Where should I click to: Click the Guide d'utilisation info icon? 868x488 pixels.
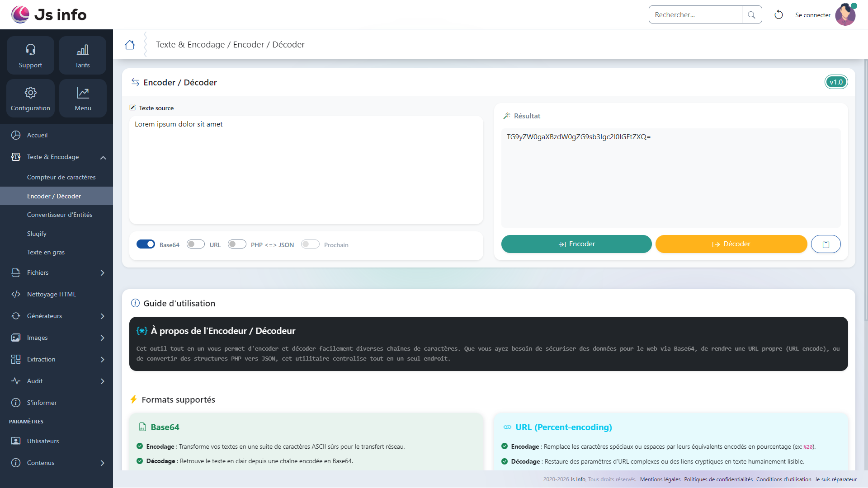[135, 303]
